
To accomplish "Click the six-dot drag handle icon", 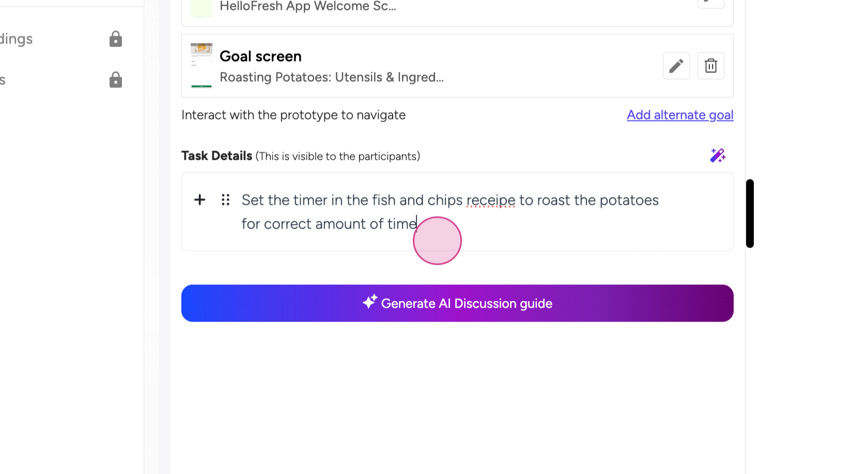I will [x=225, y=200].
